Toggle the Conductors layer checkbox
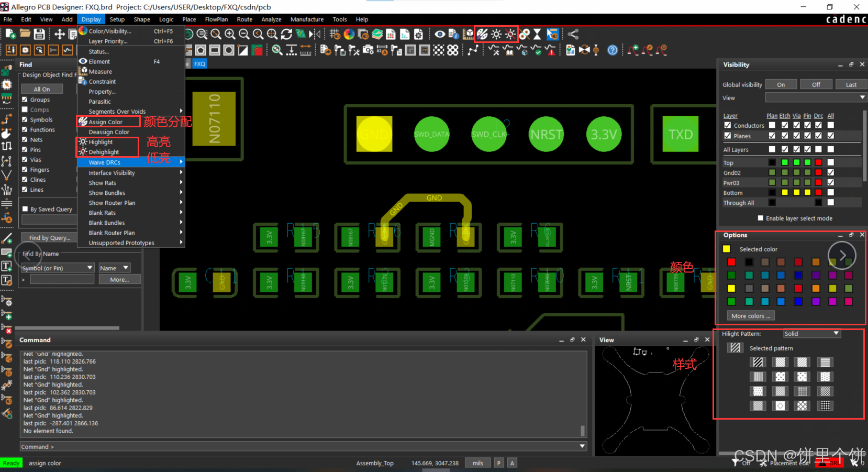Viewport: 868px width, 472px height. point(728,125)
